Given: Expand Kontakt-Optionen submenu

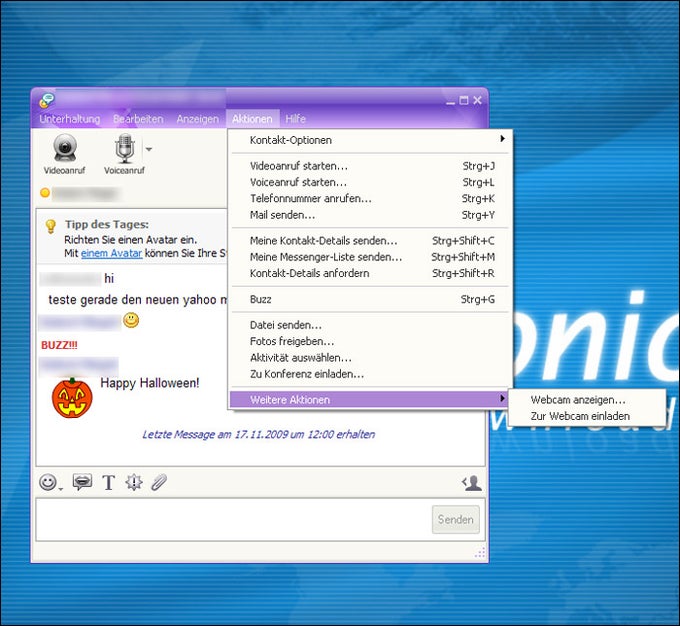Looking at the screenshot, I should [x=370, y=140].
